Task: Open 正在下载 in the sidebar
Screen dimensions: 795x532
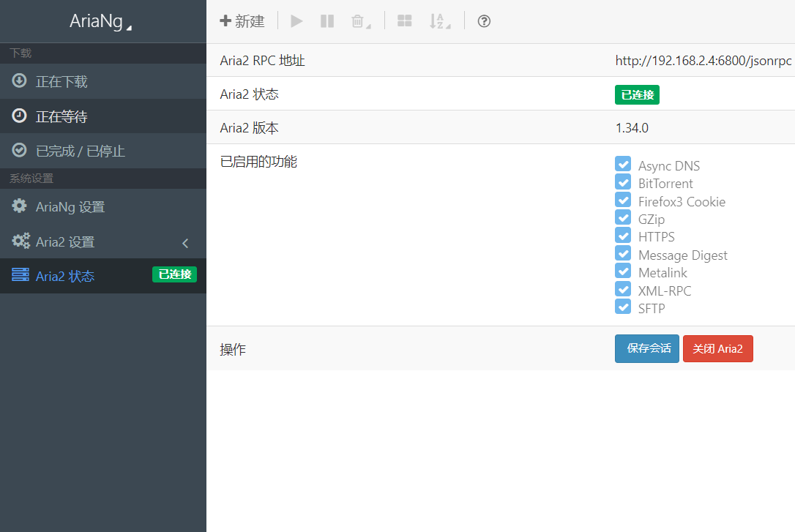Action: pyautogui.click(x=61, y=81)
